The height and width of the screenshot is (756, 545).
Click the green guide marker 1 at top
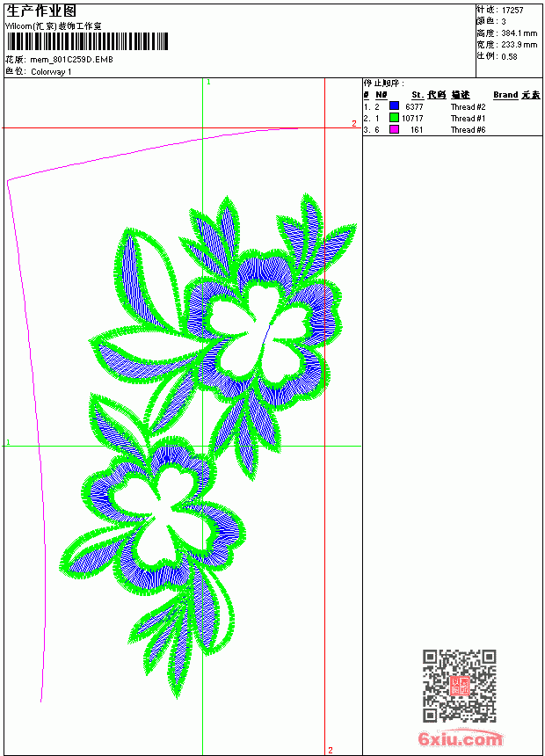tap(208, 83)
